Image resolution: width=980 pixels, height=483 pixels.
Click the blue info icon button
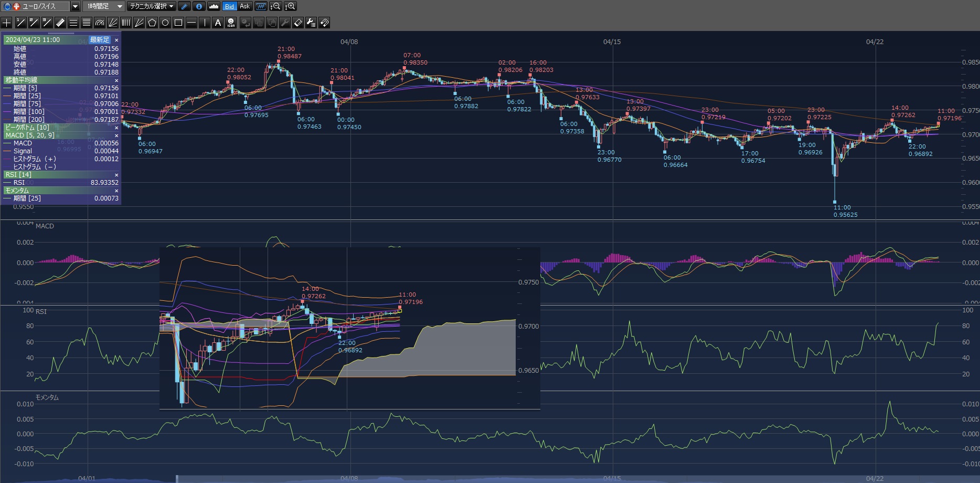point(199,6)
